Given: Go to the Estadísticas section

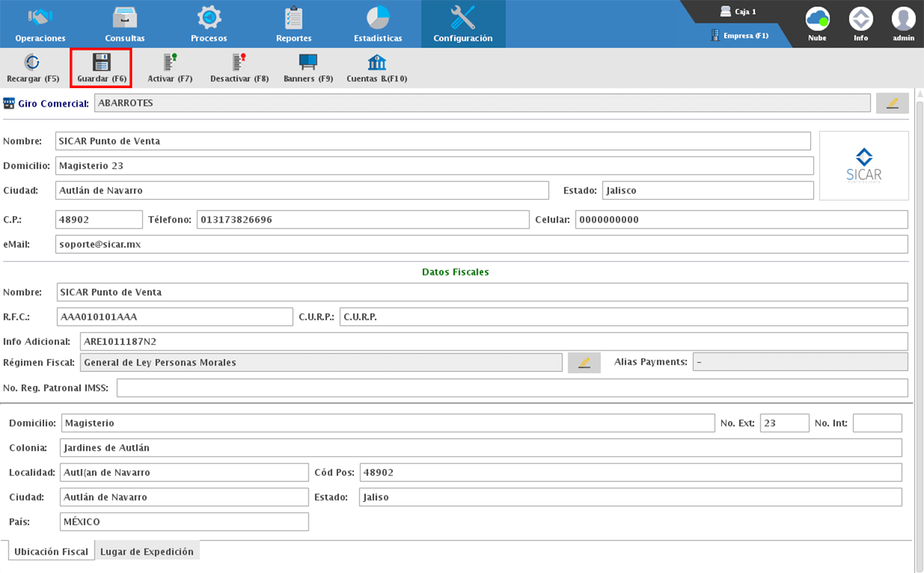Looking at the screenshot, I should [x=377, y=24].
